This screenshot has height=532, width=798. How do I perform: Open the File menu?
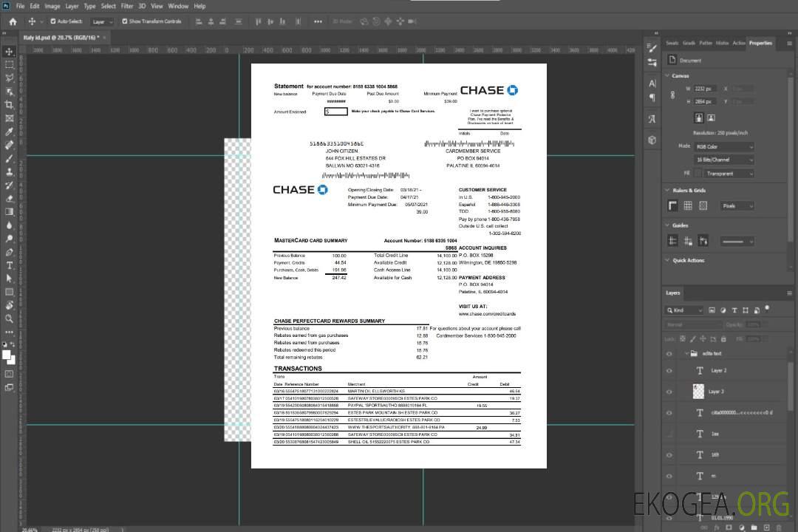[x=21, y=6]
